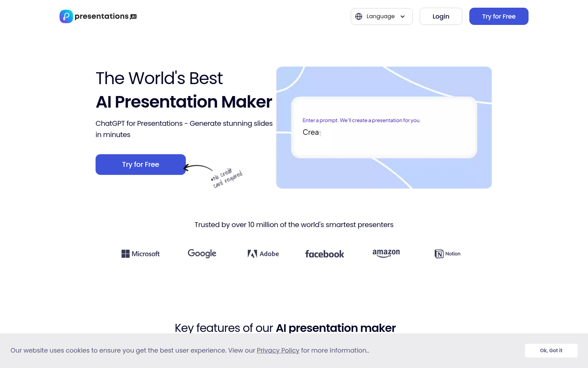Click the presentations wordmark text

tap(101, 16)
